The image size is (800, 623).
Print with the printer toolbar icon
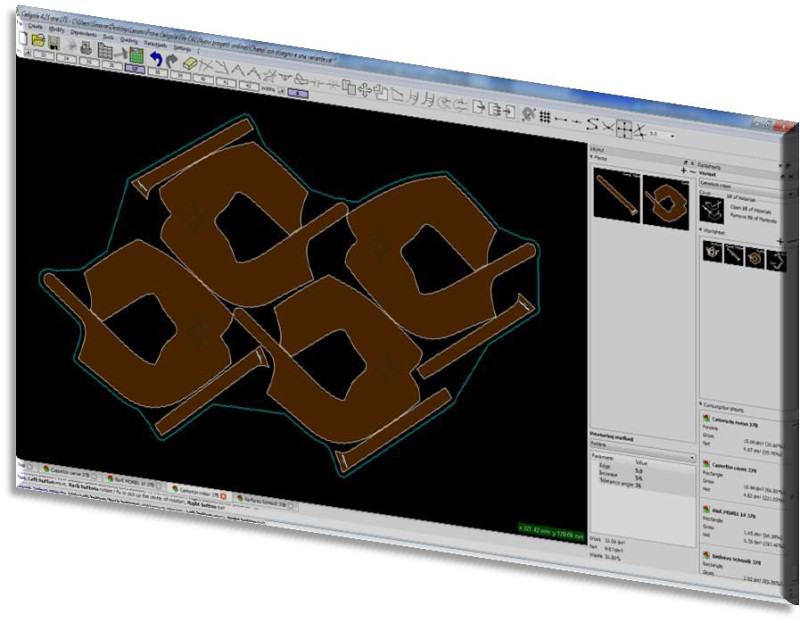87,48
